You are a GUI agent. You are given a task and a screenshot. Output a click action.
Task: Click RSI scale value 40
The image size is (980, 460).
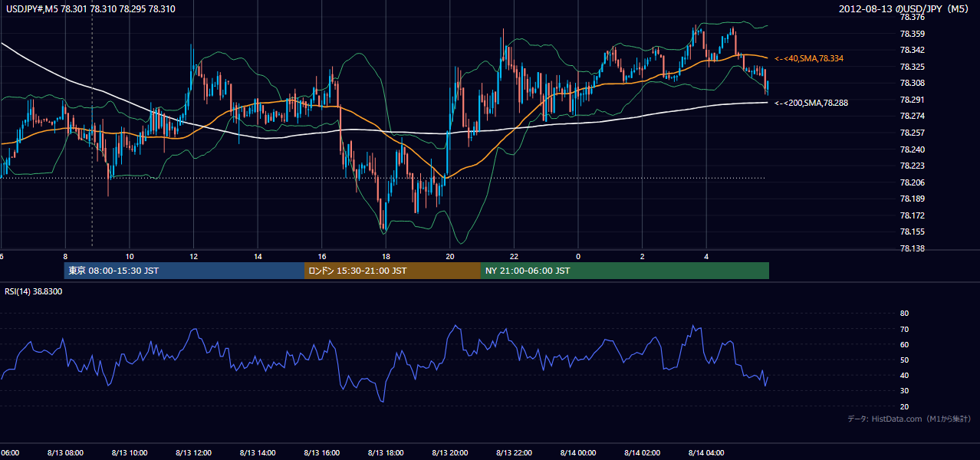[904, 375]
